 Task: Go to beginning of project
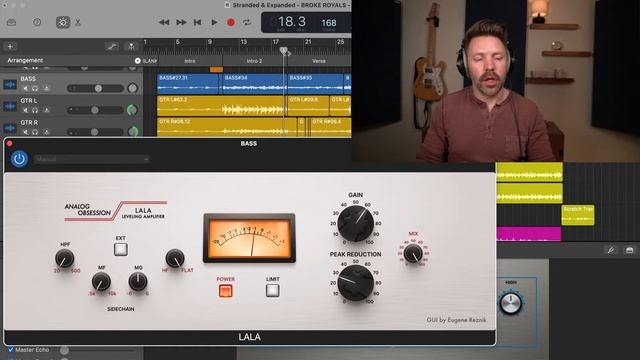tap(198, 22)
